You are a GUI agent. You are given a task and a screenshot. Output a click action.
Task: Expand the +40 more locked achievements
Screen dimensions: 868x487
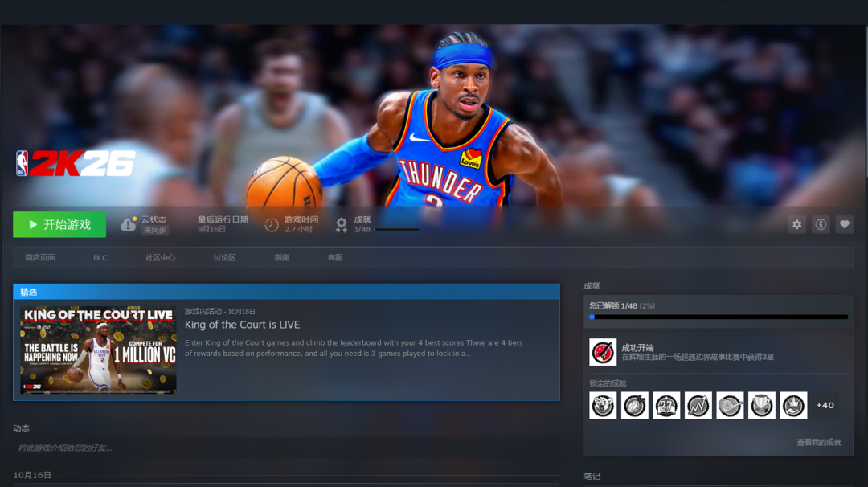point(825,406)
